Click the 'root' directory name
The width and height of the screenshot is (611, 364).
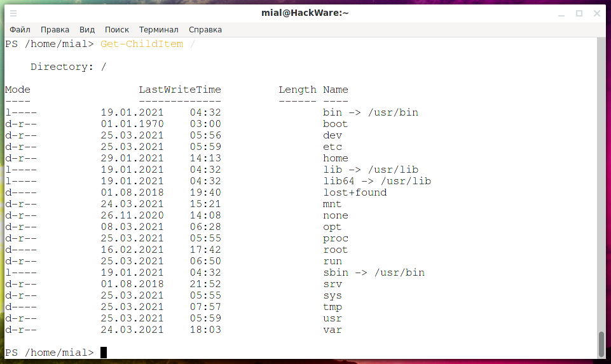tap(336, 250)
